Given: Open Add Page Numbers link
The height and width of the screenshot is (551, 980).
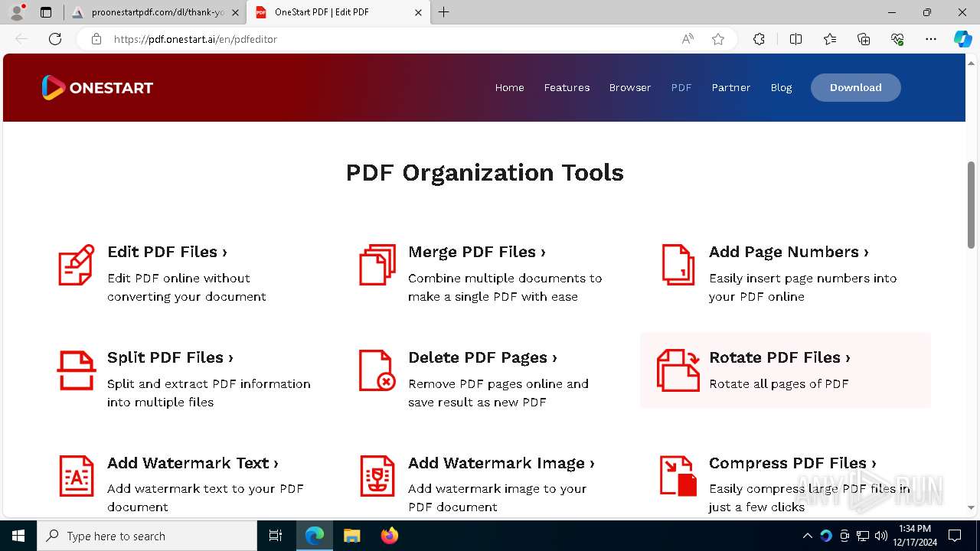Looking at the screenshot, I should [789, 252].
